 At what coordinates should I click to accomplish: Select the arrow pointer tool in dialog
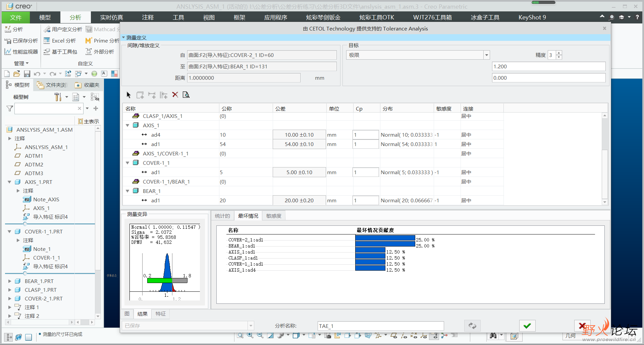128,95
